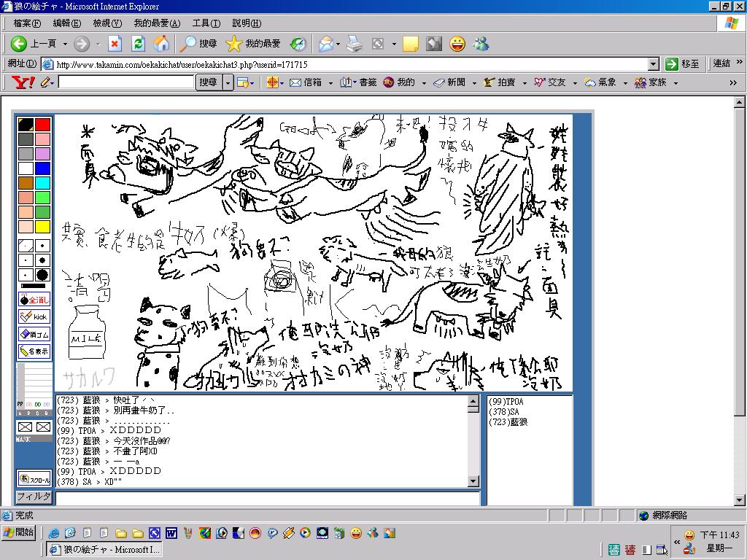Open the Print icon in IE toolbar

click(354, 44)
